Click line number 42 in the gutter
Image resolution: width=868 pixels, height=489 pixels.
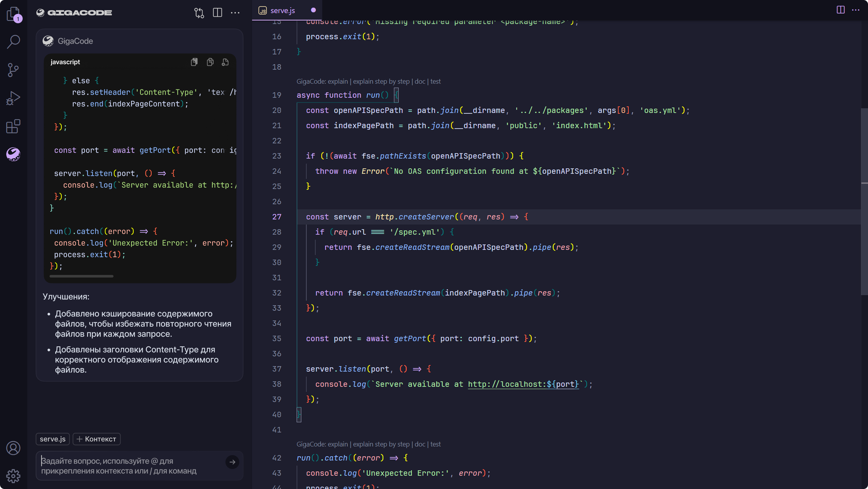[x=277, y=458]
